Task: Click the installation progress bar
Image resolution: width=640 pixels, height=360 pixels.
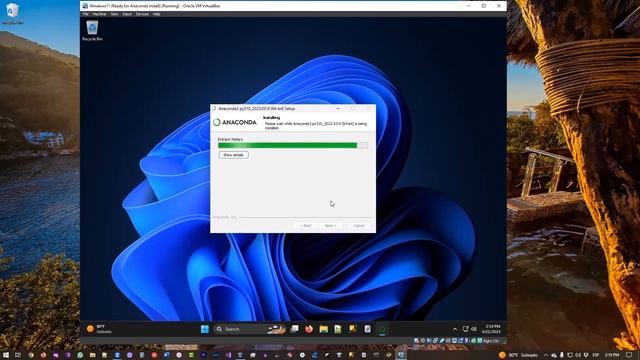Action: point(293,145)
